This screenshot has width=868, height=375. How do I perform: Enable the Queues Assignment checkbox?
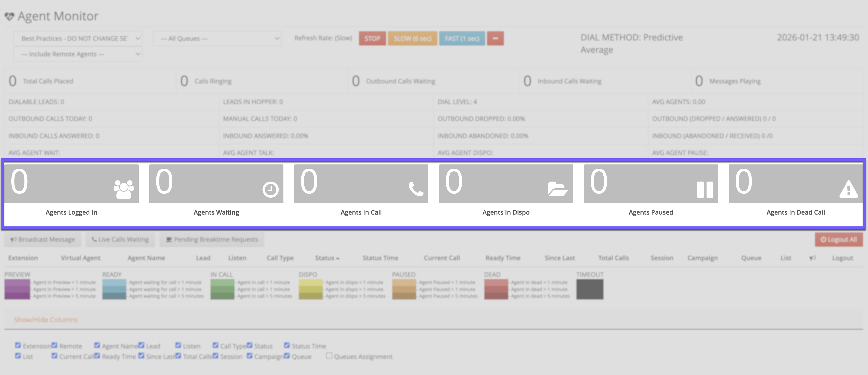point(329,355)
